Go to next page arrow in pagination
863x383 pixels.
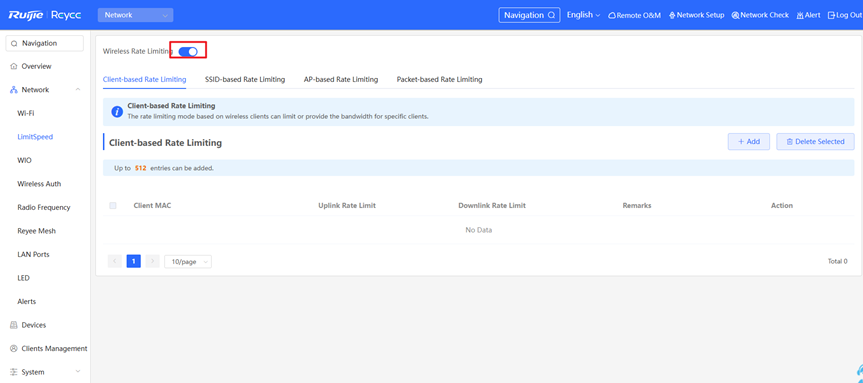click(153, 261)
